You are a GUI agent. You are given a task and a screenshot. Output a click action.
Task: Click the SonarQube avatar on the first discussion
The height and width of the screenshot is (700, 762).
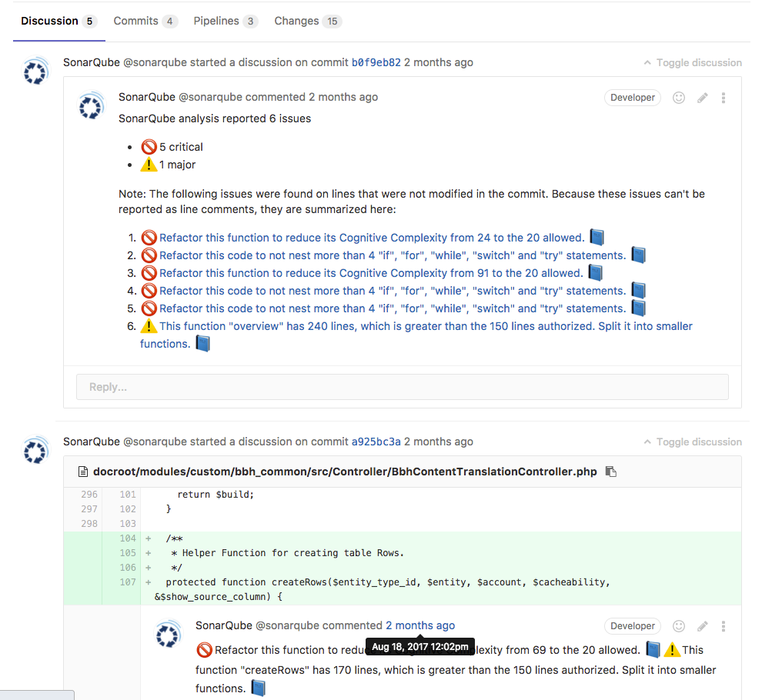point(35,71)
